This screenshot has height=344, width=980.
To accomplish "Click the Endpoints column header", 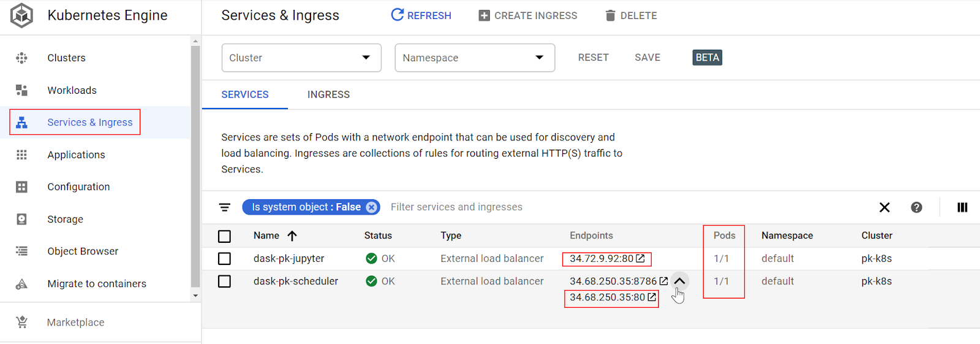I will click(x=591, y=235).
